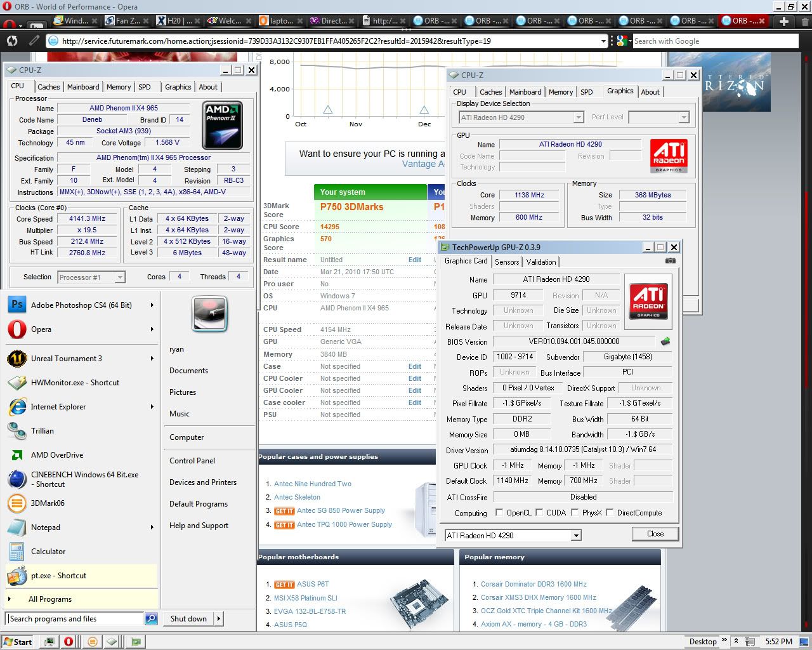Open a new Opera tab with plus button
Viewport: 812px width, 650px height.
pos(784,21)
